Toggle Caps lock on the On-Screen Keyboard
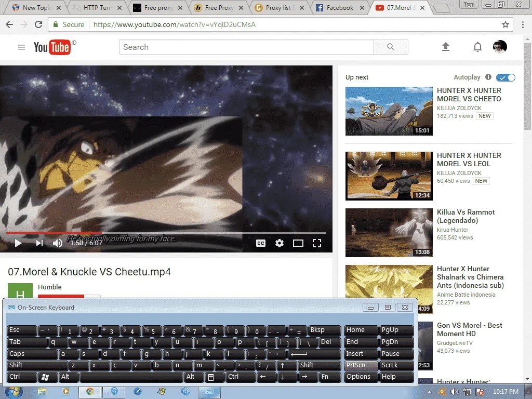Viewport: 532px width, 399px height. point(32,354)
